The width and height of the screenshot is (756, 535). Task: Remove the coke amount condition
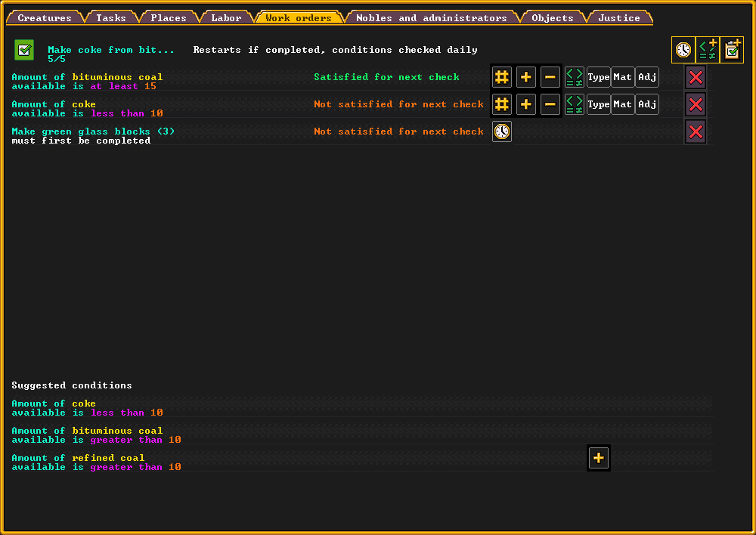[x=696, y=104]
